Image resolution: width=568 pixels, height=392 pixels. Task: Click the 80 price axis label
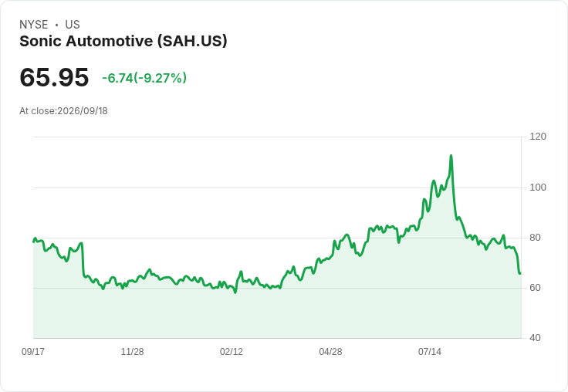[535, 238]
